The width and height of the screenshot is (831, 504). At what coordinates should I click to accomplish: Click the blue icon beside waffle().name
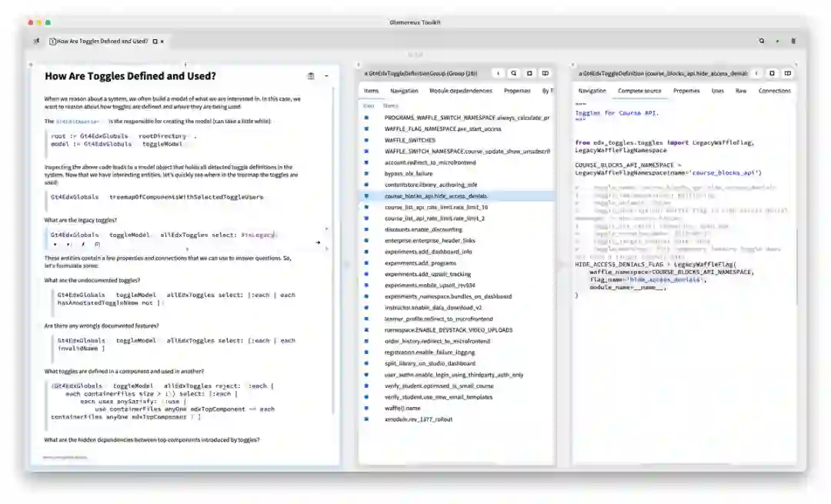366,408
